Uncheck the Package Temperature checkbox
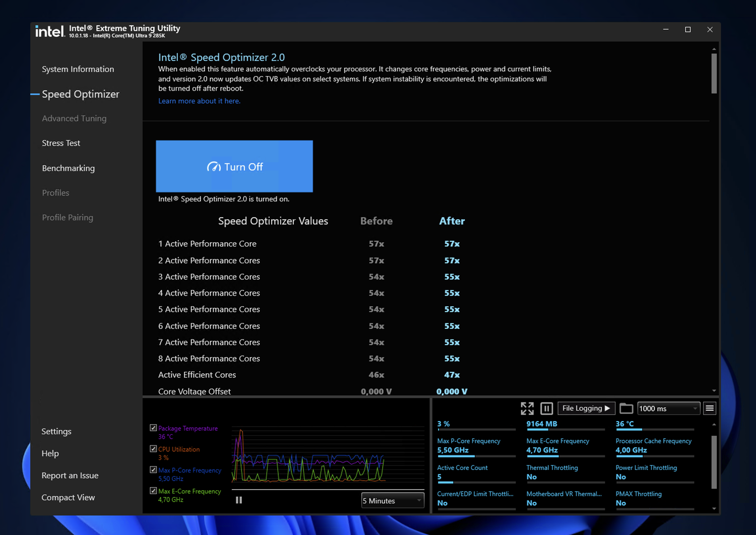 click(x=153, y=428)
